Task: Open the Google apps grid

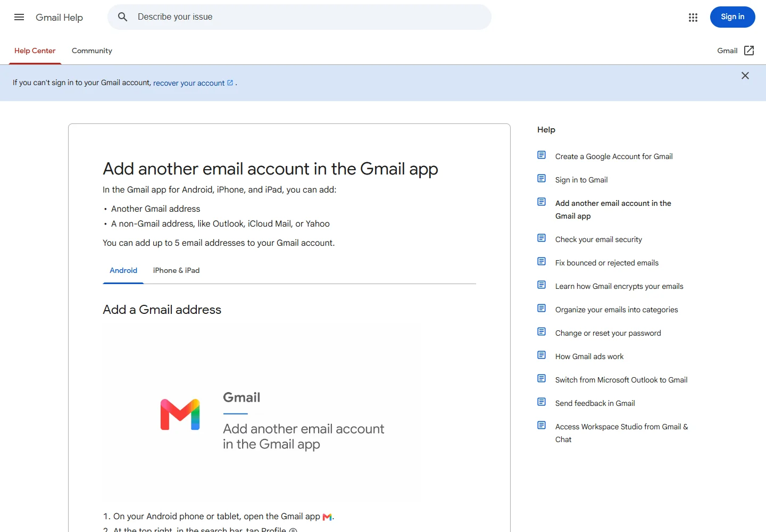Action: [x=693, y=18]
